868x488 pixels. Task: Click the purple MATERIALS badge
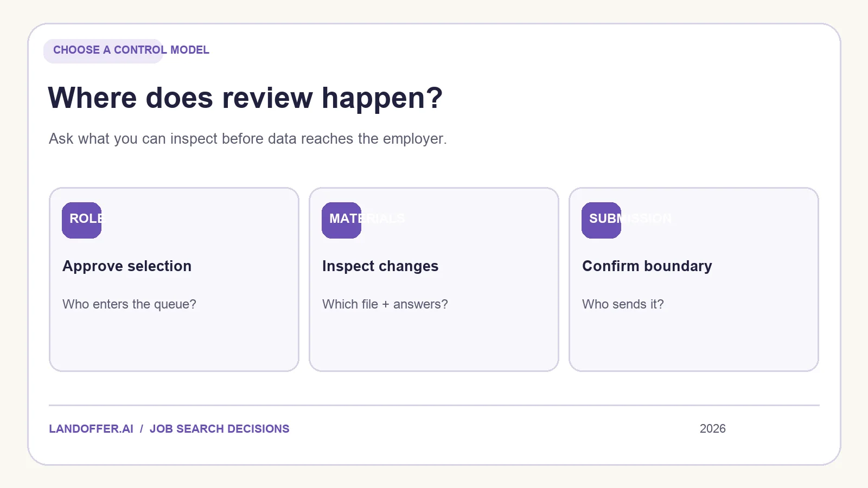coord(342,220)
